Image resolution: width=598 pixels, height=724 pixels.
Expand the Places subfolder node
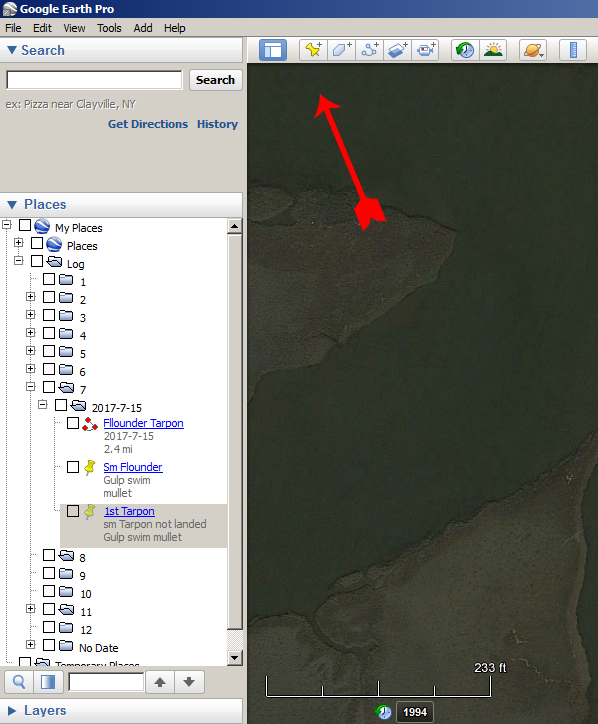(18, 242)
